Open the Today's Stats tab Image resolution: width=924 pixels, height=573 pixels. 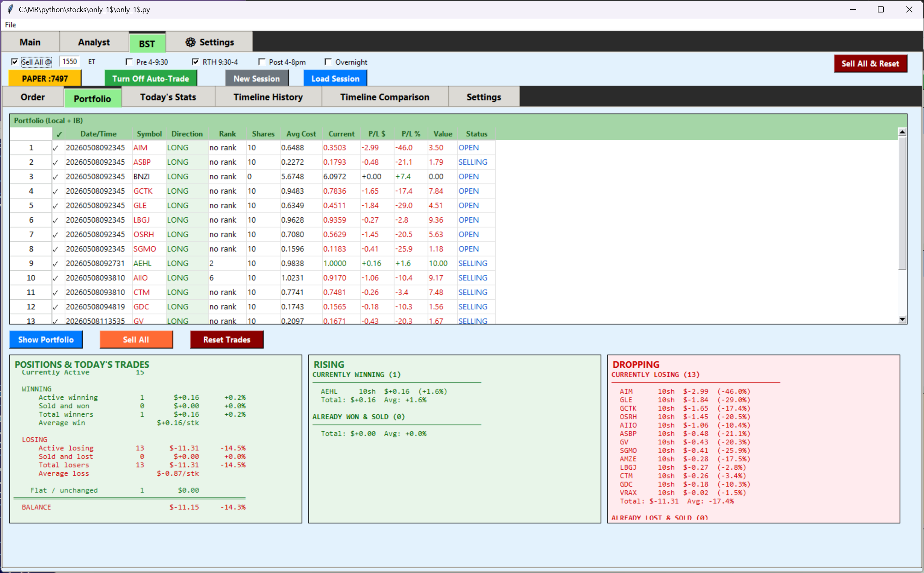click(168, 97)
